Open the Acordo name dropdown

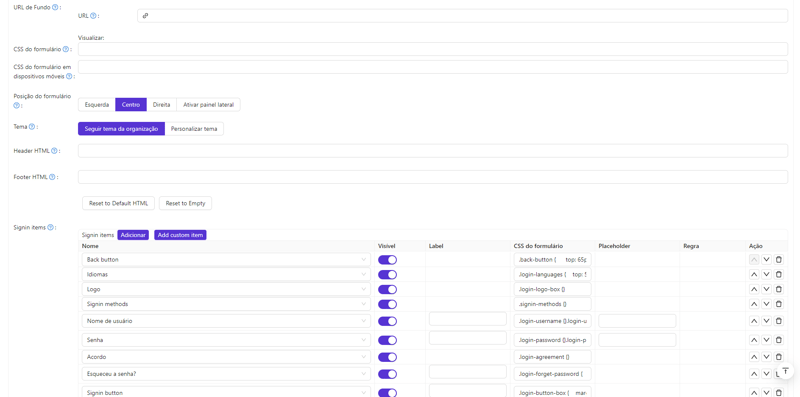(x=226, y=357)
